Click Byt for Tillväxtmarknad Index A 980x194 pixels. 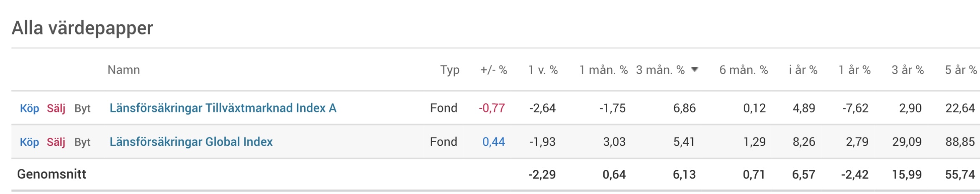pyautogui.click(x=82, y=108)
